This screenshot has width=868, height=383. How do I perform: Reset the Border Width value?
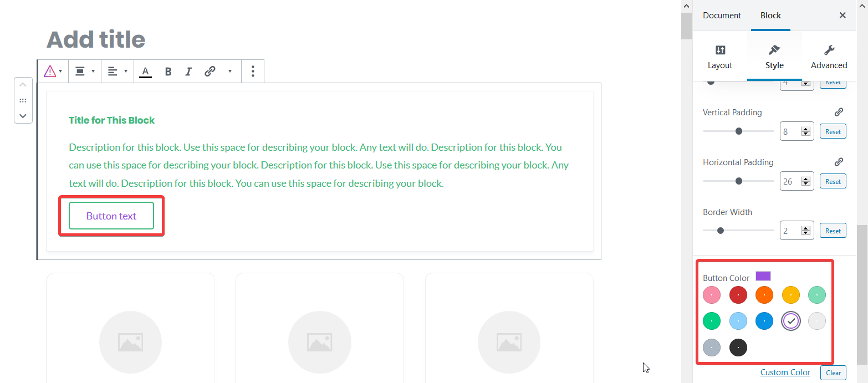(833, 231)
